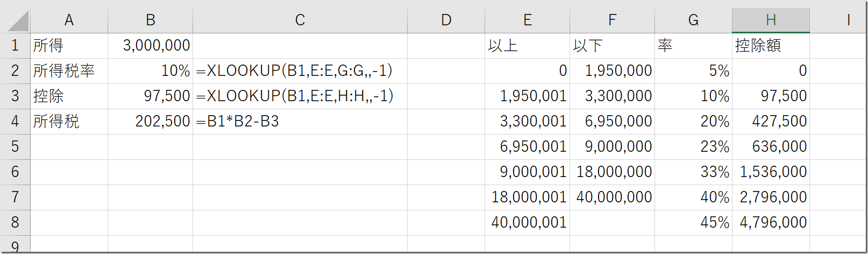868x254 pixels.
Task: Select highlighted column H header
Action: point(771,20)
